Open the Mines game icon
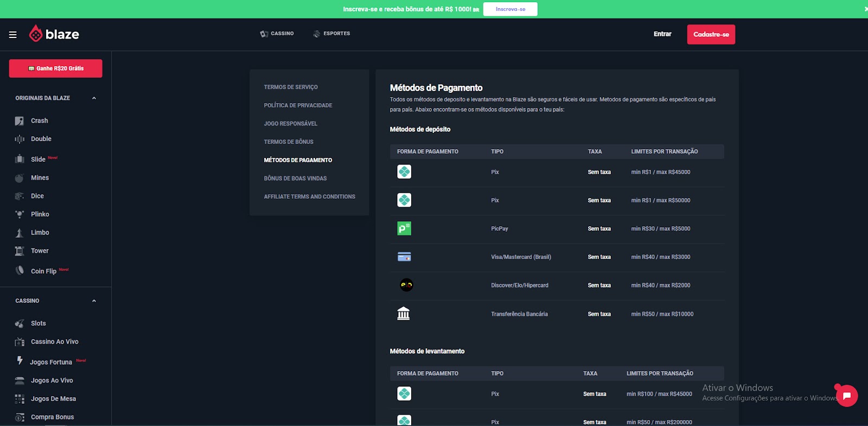 pos(20,178)
